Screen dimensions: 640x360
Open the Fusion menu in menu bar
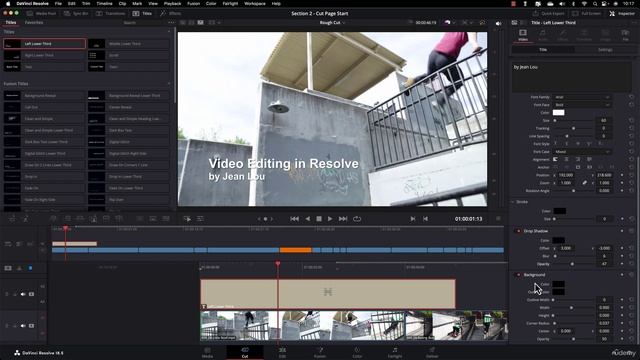193,3
